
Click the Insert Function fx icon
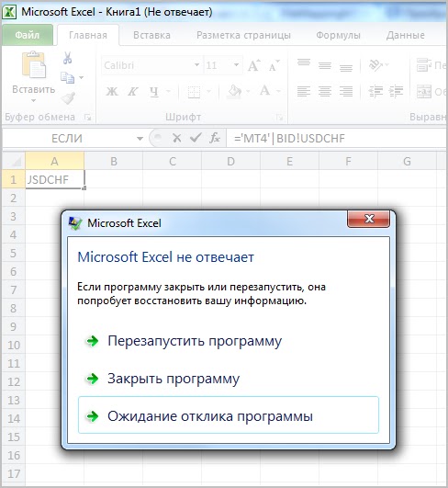[215, 138]
